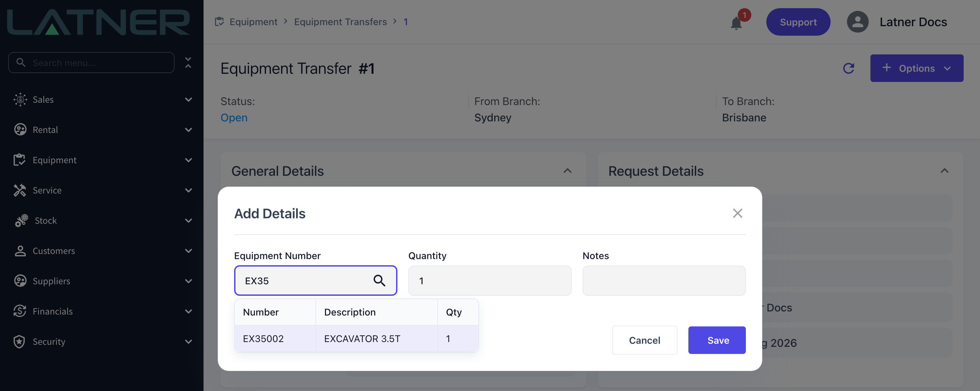This screenshot has height=391, width=980.
Task: Click the breadcrumb Equipment clipboard icon
Action: 219,22
